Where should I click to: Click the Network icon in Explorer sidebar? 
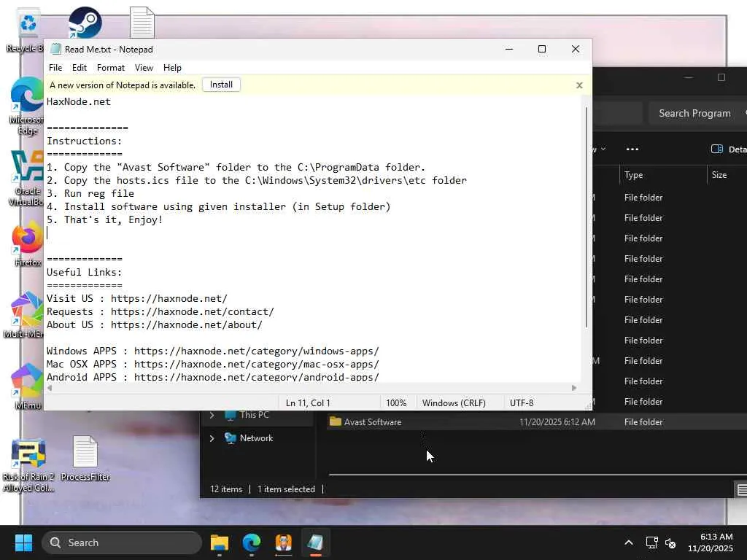coord(230,438)
